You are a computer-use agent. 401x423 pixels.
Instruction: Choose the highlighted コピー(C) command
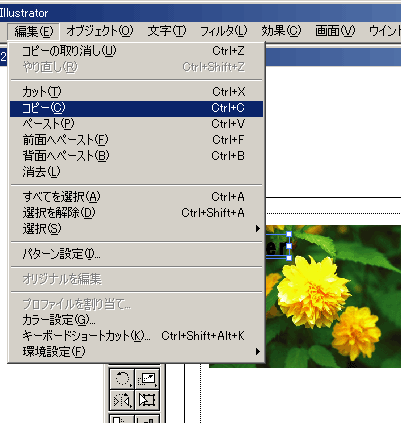pos(136,108)
